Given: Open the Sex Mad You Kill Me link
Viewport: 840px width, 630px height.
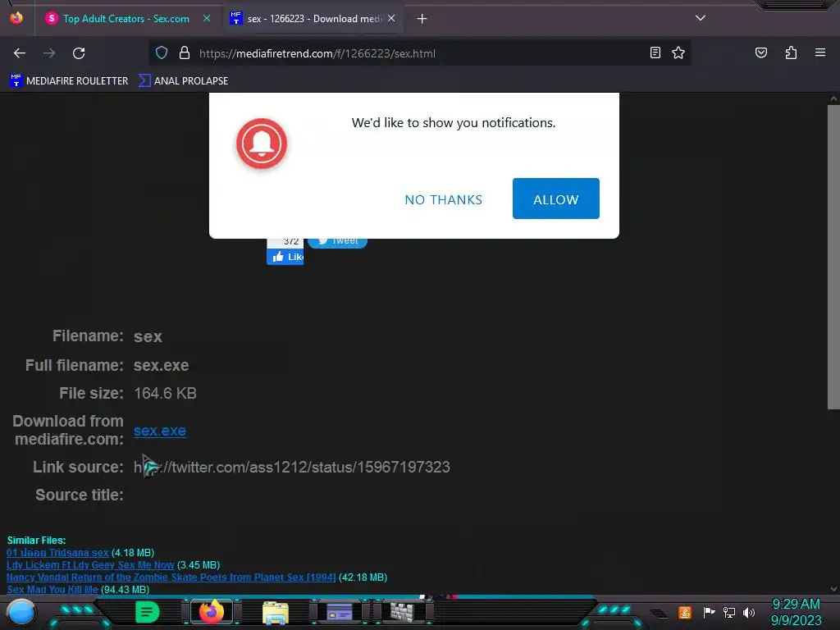Looking at the screenshot, I should (52, 589).
